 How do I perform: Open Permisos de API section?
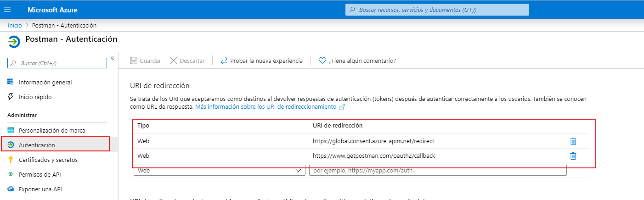(x=40, y=175)
